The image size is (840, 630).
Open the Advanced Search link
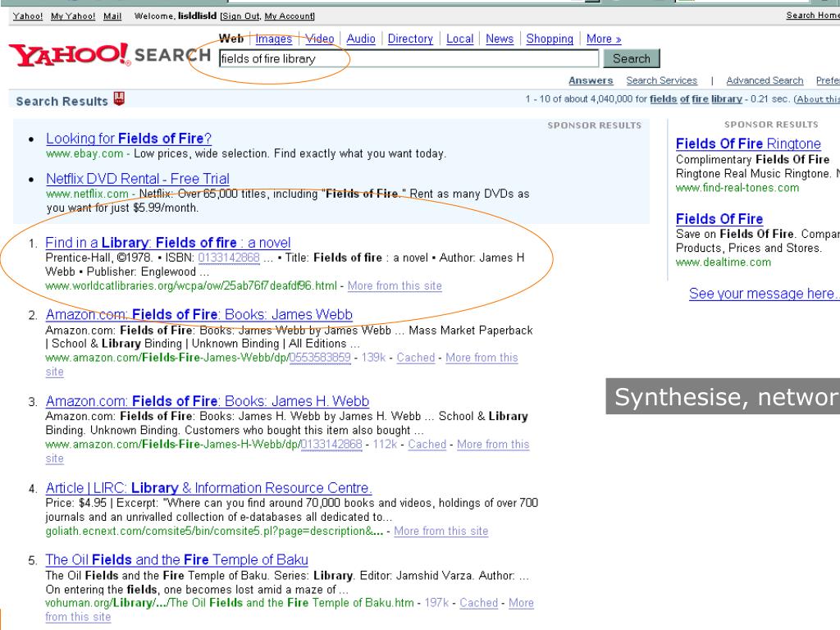[x=765, y=80]
